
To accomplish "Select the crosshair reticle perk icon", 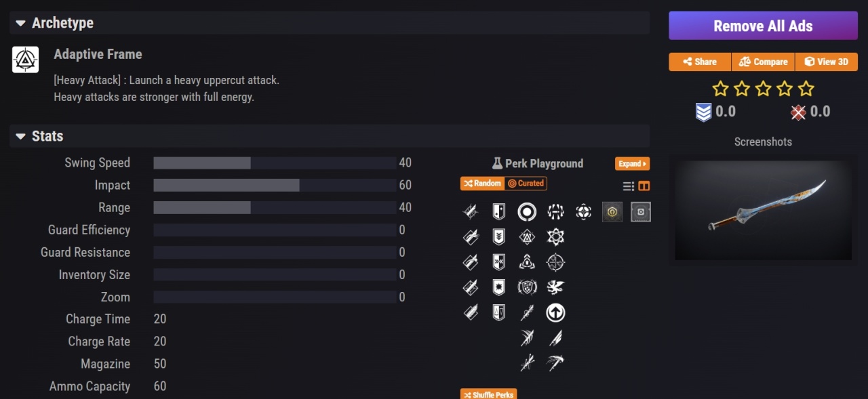I will click(555, 262).
